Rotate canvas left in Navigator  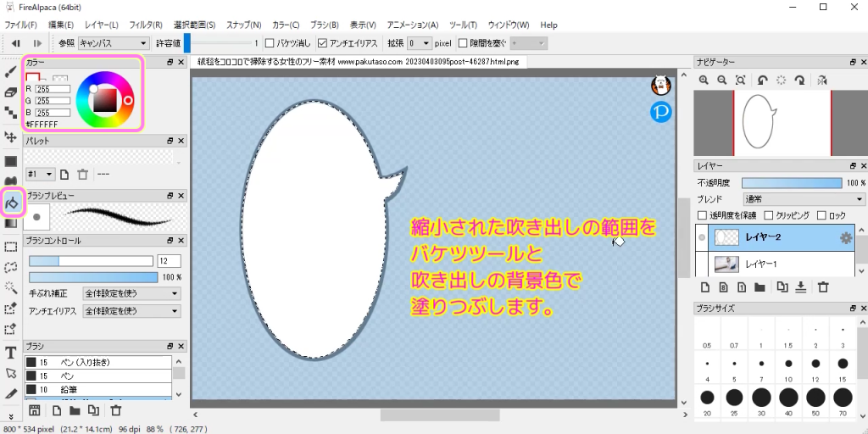(762, 81)
